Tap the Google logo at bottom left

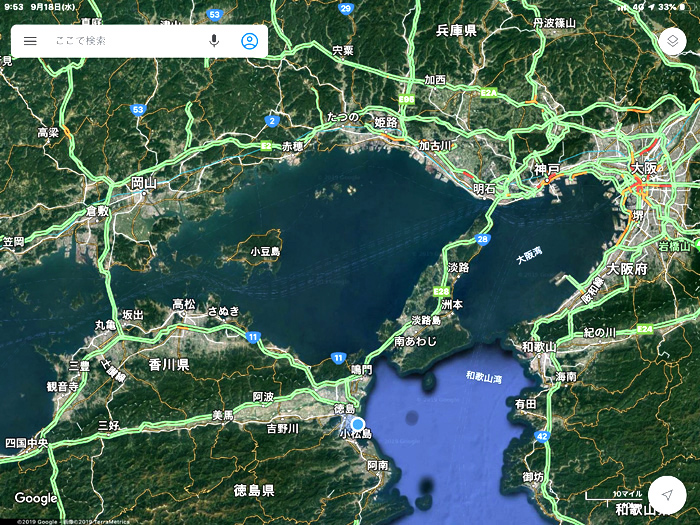coord(36,498)
